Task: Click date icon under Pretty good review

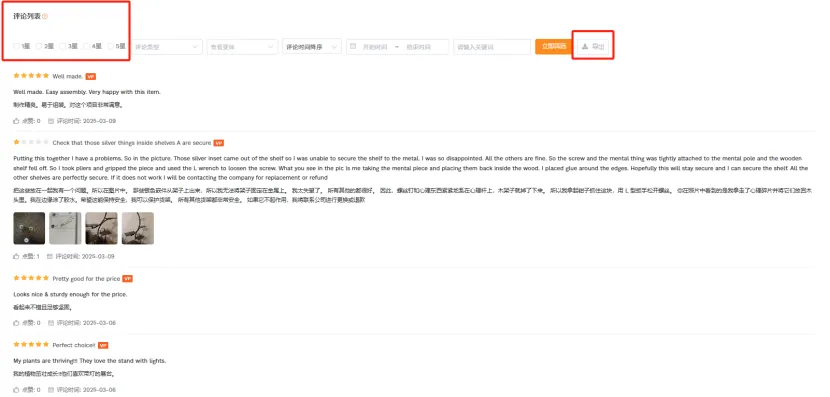Action: tap(51, 323)
